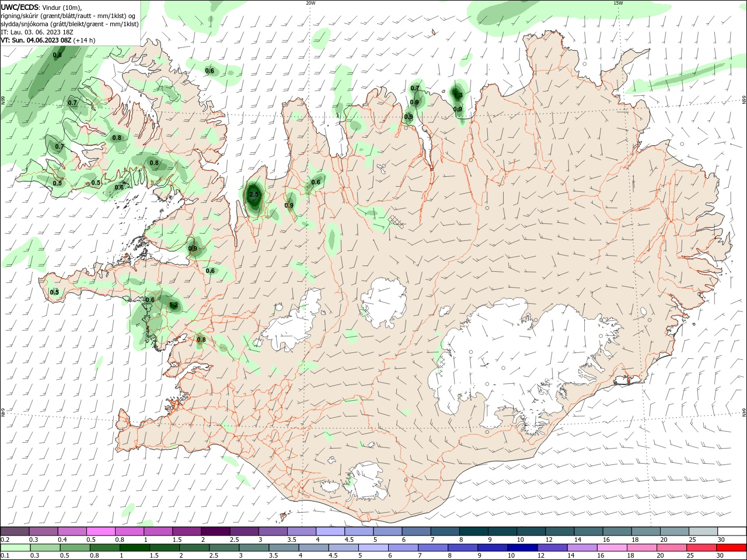The width and height of the screenshot is (747, 560).
Task: Select the 'rigning/skúrir' legend description line
Action: coord(68,16)
